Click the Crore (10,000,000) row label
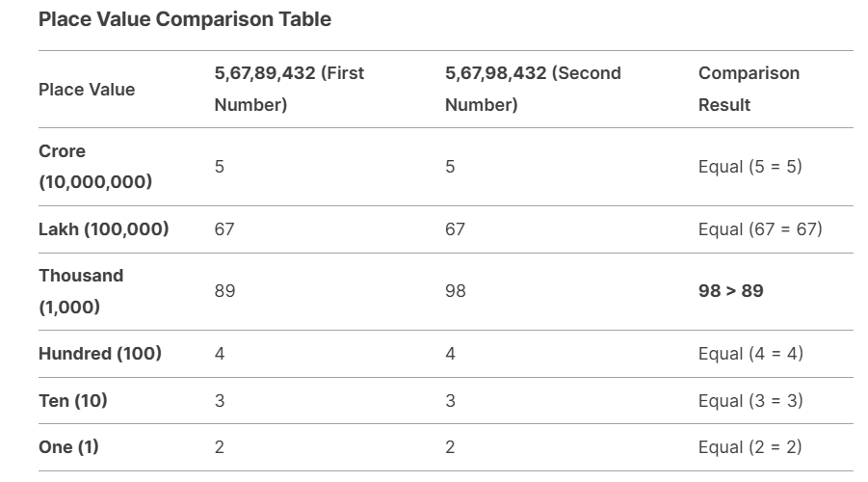This screenshot has width=868, height=482. click(95, 166)
